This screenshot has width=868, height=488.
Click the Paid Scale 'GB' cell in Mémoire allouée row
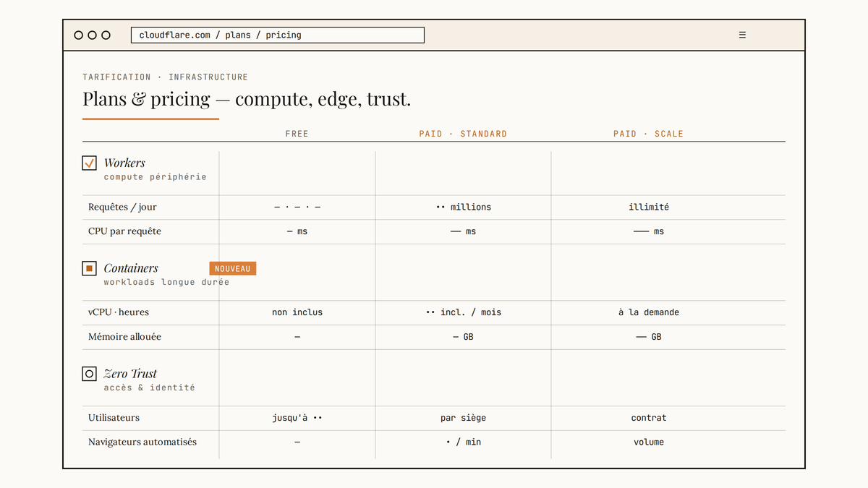tap(649, 337)
